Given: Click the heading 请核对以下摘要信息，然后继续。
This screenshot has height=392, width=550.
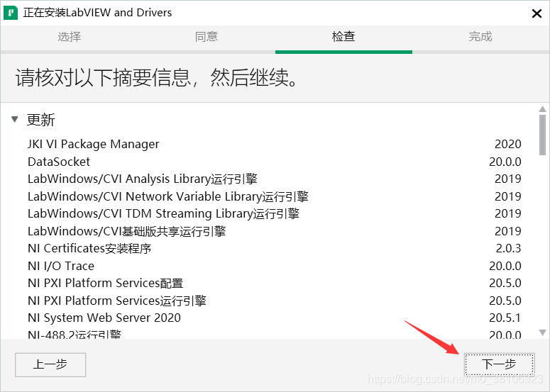Looking at the screenshot, I should pyautogui.click(x=157, y=77).
